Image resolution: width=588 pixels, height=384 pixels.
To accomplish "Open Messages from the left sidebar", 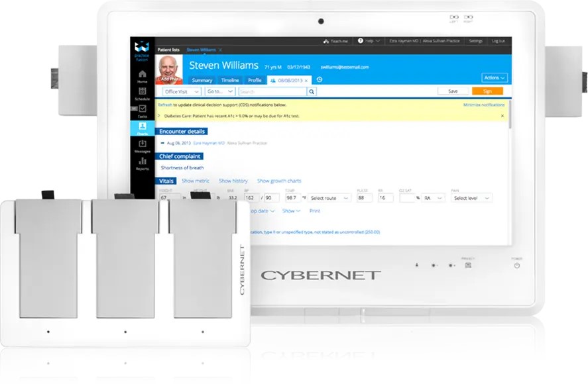I will 142,146.
